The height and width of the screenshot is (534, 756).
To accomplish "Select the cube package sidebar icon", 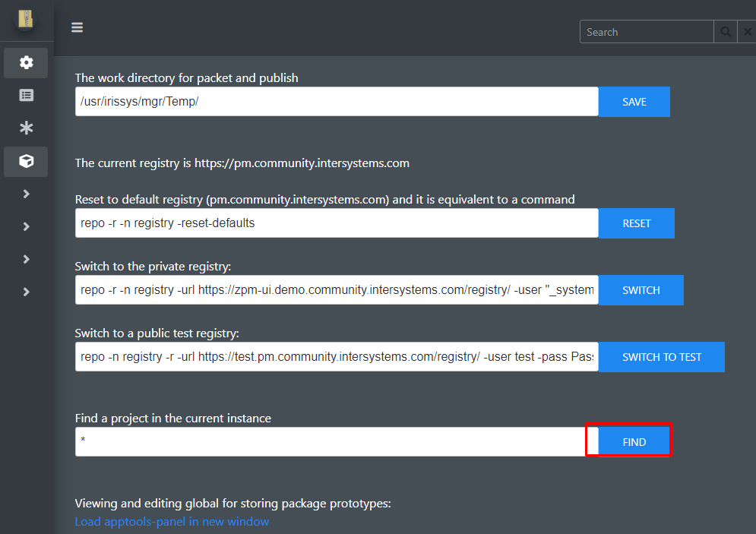I will [26, 161].
